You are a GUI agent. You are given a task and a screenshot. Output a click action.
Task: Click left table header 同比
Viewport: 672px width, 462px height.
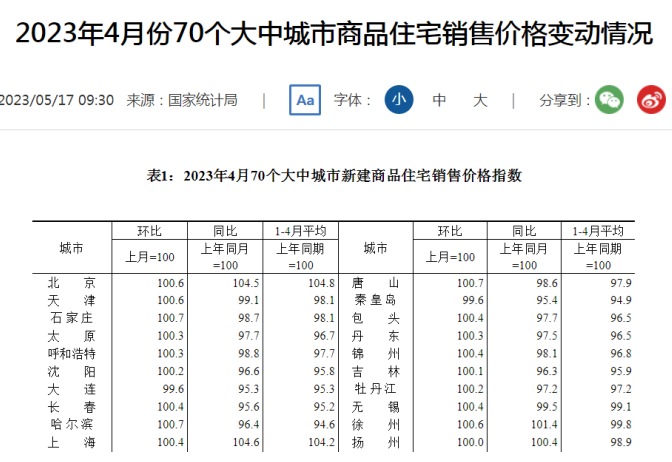225,231
